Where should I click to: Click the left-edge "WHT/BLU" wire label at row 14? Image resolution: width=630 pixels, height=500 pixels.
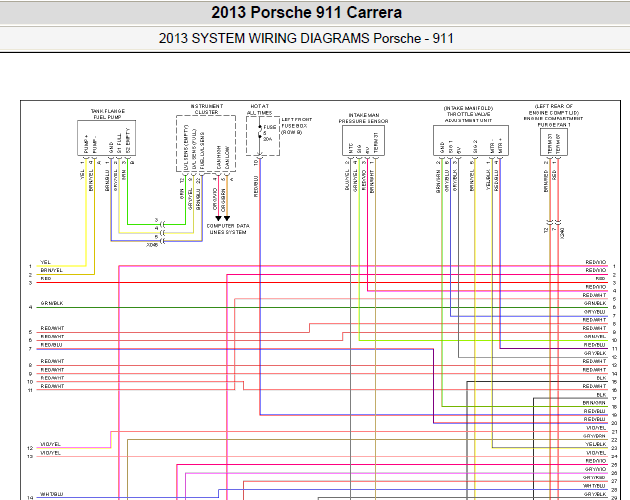51,494
